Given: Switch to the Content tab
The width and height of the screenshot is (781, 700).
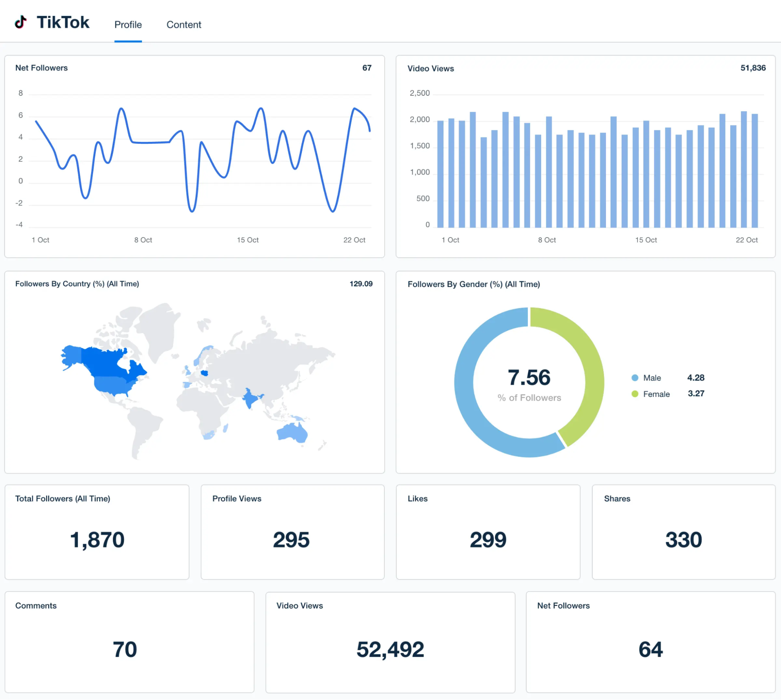Looking at the screenshot, I should pos(184,25).
